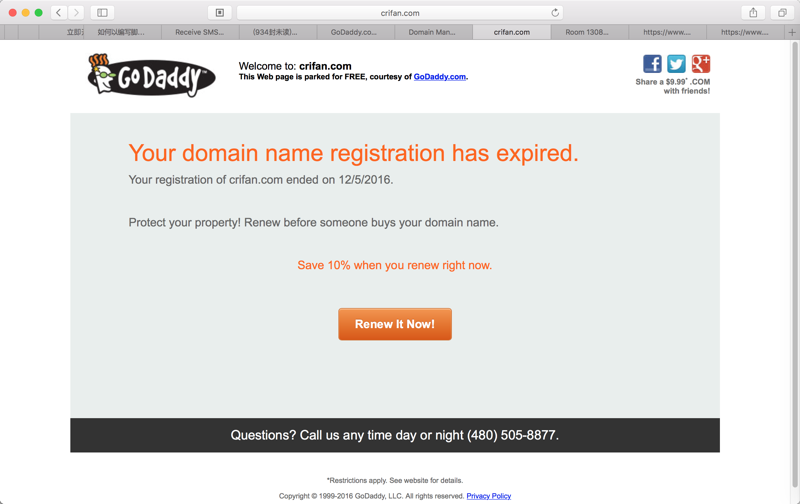800x504 pixels.
Task: Open the Privacy Policy link
Action: pyautogui.click(x=489, y=496)
